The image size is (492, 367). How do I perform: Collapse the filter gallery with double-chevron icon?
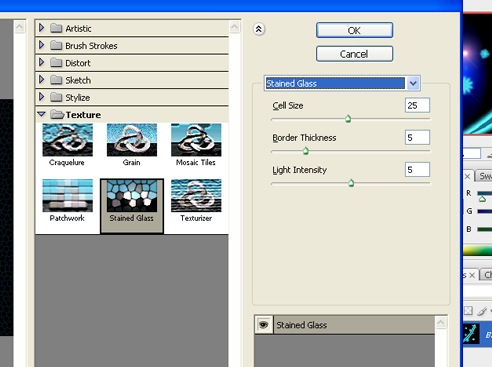point(259,29)
